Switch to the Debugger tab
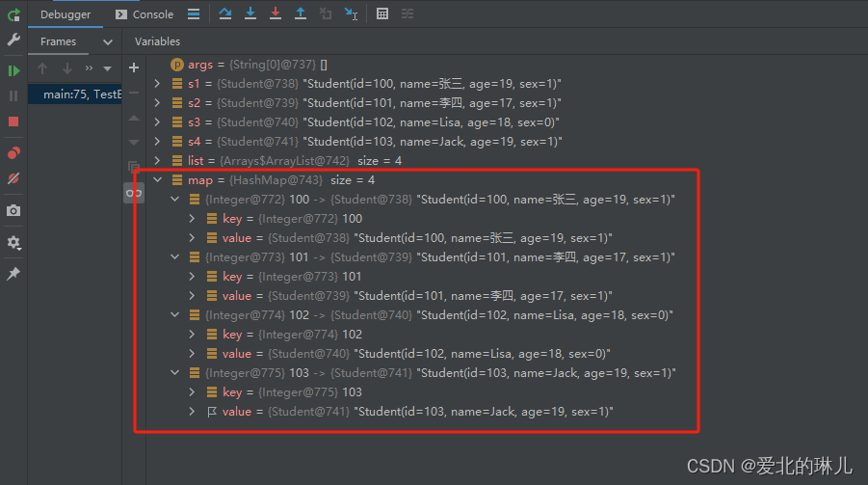 click(66, 14)
